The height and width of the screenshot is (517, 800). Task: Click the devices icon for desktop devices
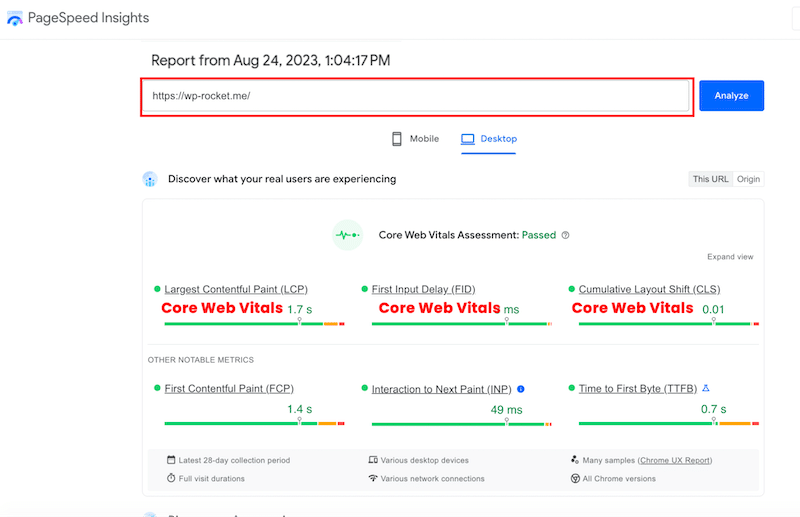pyautogui.click(x=373, y=460)
